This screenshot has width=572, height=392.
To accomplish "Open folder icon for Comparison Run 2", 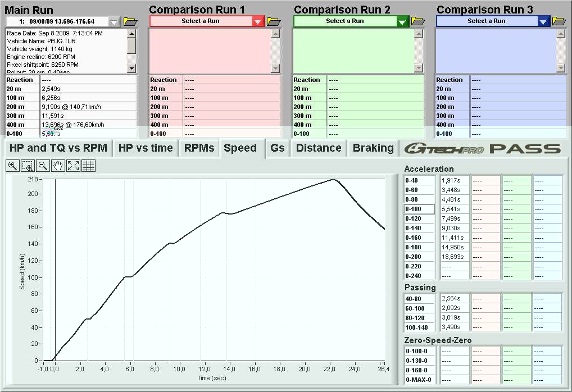I will click(x=417, y=21).
